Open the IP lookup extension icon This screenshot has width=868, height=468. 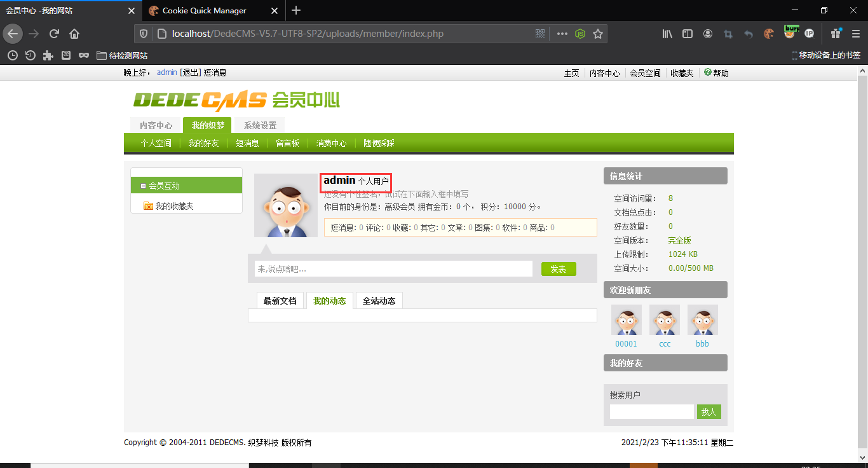809,34
